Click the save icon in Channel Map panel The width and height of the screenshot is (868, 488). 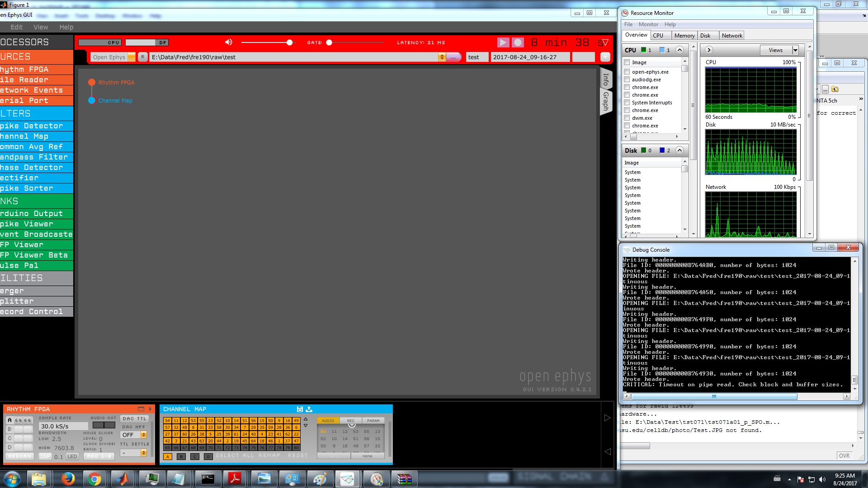click(299, 409)
